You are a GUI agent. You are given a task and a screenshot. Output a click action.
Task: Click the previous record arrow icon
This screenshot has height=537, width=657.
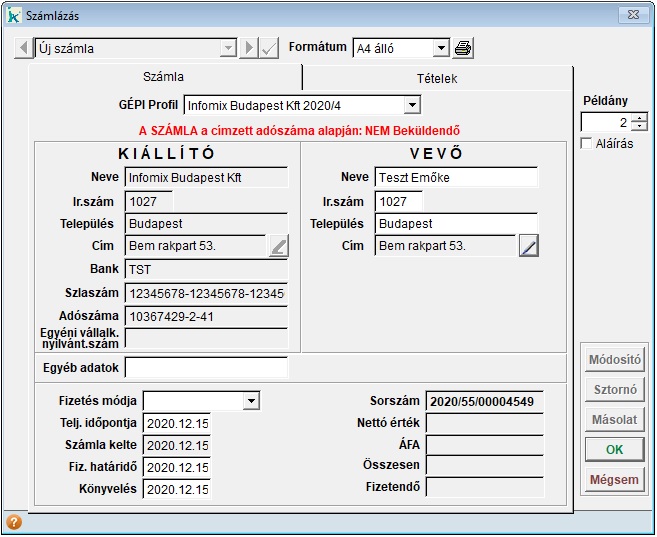[23, 48]
